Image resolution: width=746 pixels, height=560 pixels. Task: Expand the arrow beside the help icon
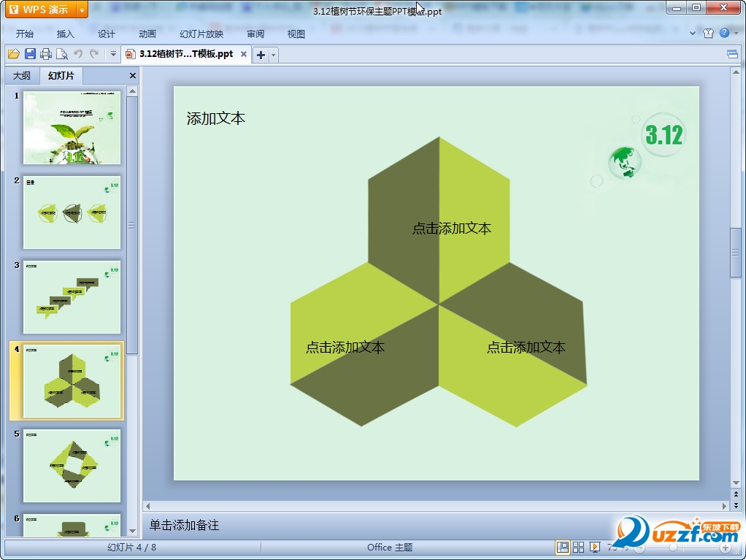(736, 34)
